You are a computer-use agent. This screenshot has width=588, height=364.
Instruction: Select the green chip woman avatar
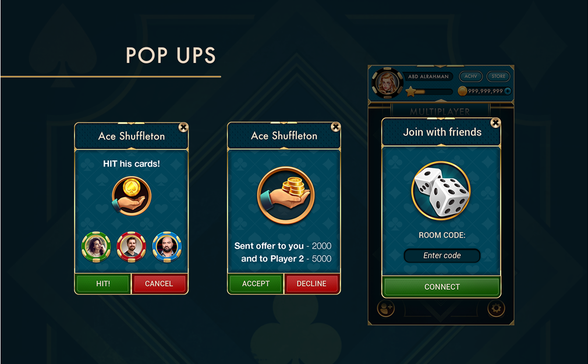click(x=96, y=247)
